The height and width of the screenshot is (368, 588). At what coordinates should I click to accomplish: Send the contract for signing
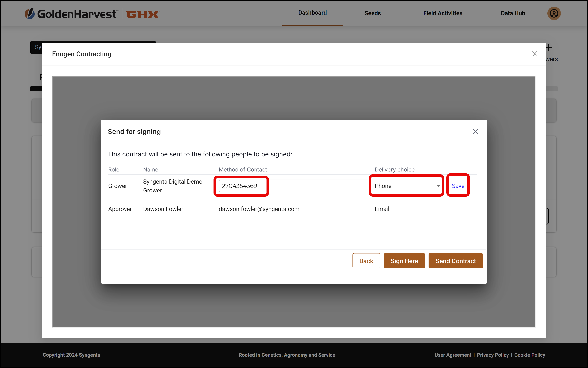click(x=456, y=261)
